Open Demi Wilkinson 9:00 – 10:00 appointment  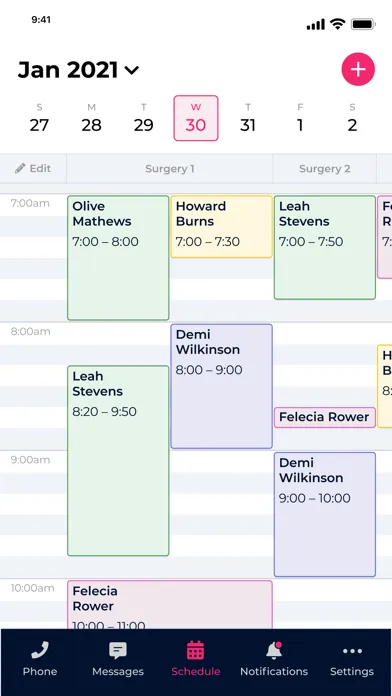[325, 514]
